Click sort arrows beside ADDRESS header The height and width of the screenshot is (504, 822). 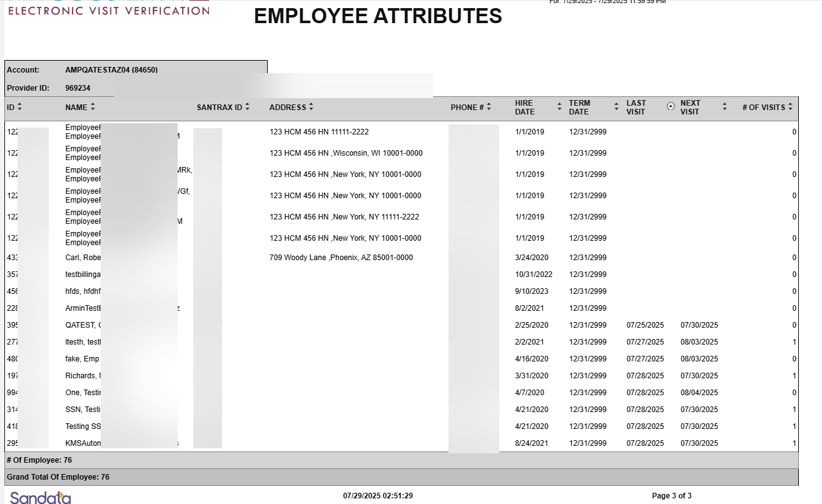point(311,107)
